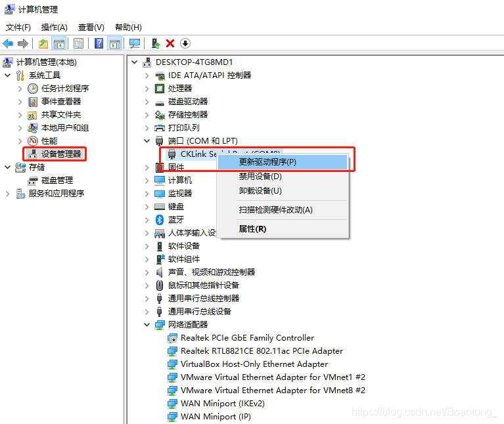This screenshot has width=504, height=424.
Task: Expand the 蓝牙 category
Action: pyautogui.click(x=147, y=220)
